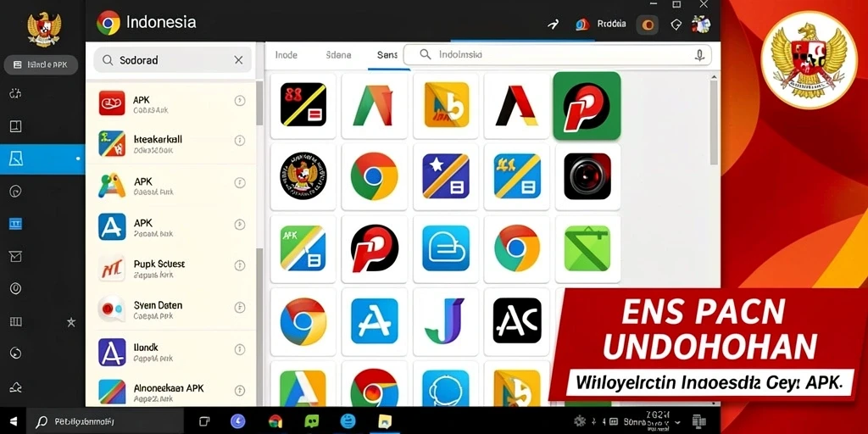Click the purple J app icon

click(x=445, y=321)
